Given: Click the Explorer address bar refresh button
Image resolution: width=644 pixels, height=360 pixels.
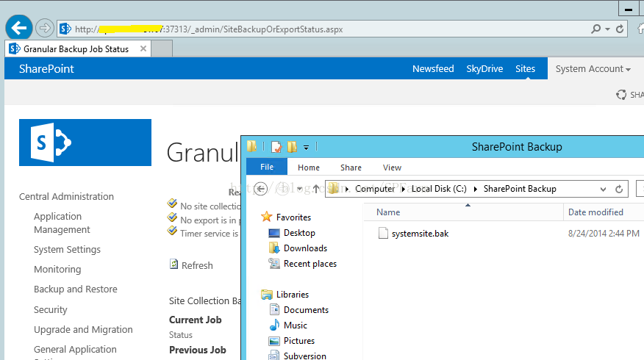Looking at the screenshot, I should point(619,189).
